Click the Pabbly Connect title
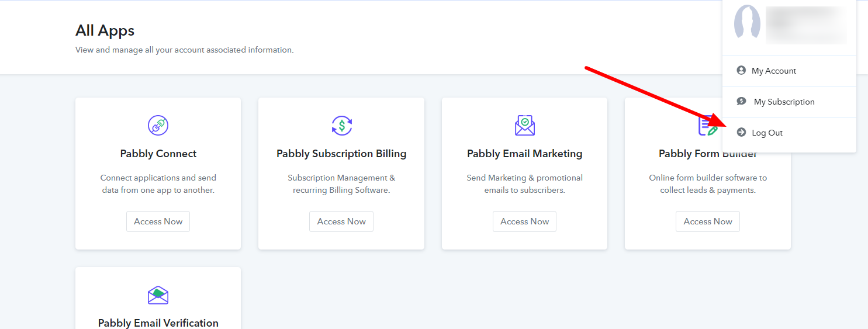 pyautogui.click(x=158, y=154)
